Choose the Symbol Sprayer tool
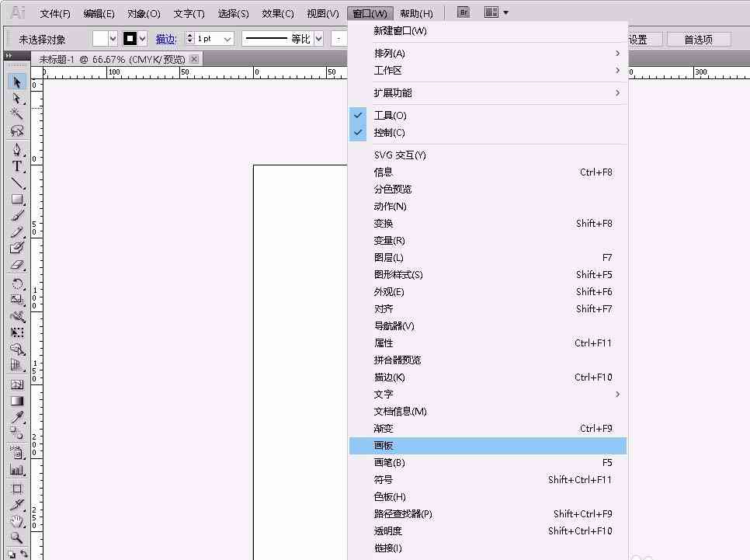The image size is (750, 560). 17,453
